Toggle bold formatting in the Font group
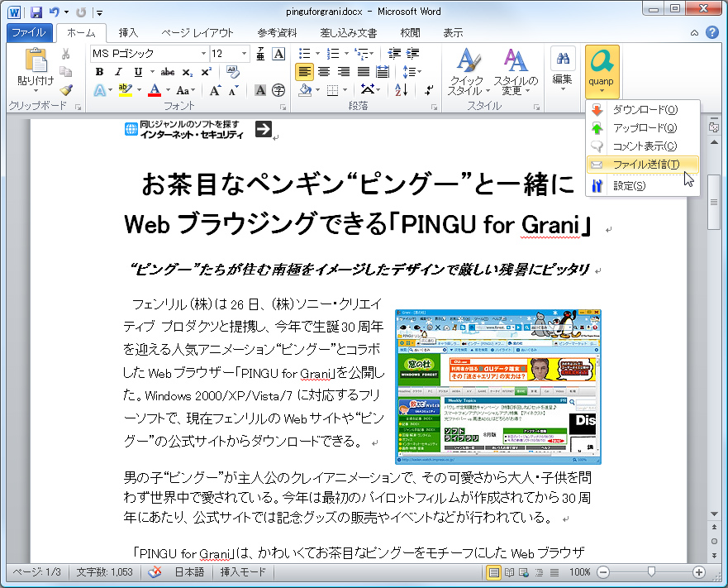Screen dimensions: 728x588 [x=98, y=70]
